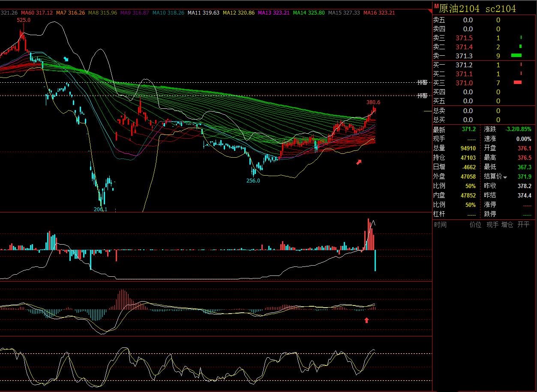Click the 开平 column header

click(523, 224)
